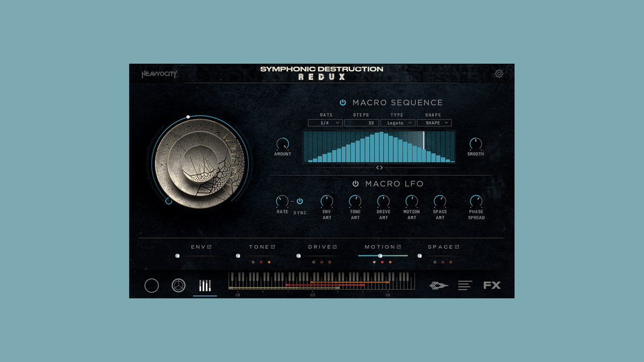Open the SPACE pop-out icon
Image resolution: width=644 pixels, height=362 pixels.
[x=457, y=247]
